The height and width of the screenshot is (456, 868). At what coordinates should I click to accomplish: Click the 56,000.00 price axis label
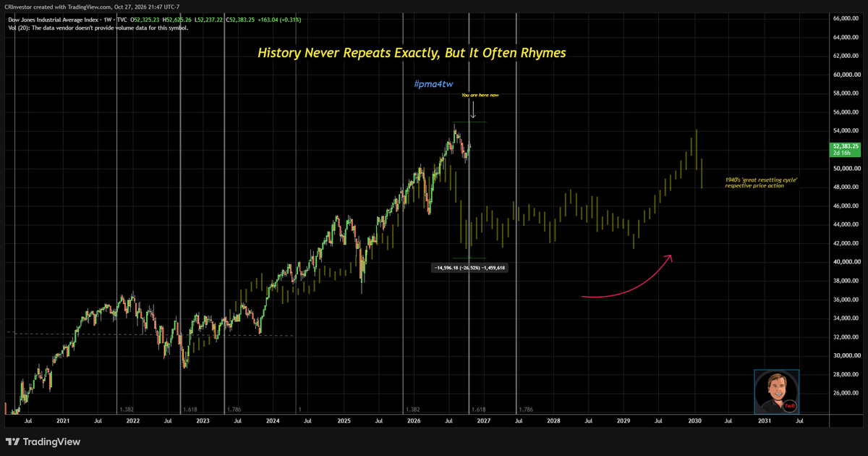tap(846, 112)
